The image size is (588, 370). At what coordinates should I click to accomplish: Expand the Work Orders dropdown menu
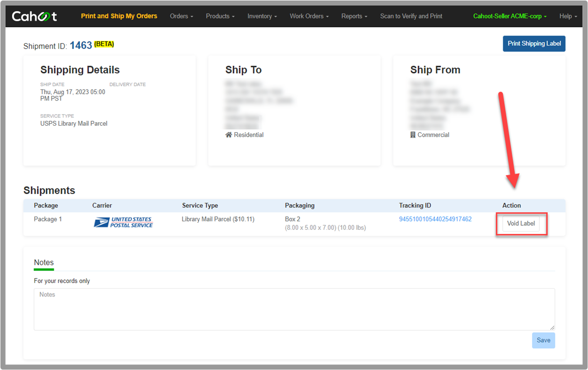pos(309,16)
